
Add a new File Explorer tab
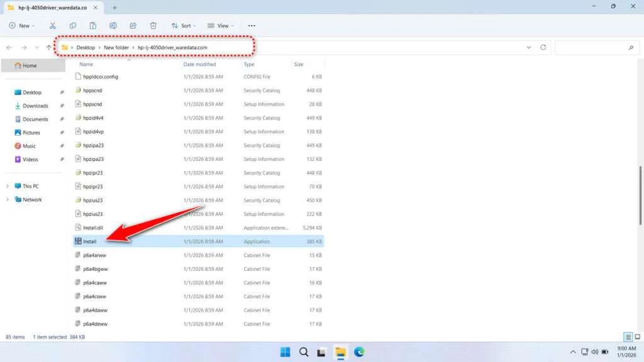[x=114, y=8]
